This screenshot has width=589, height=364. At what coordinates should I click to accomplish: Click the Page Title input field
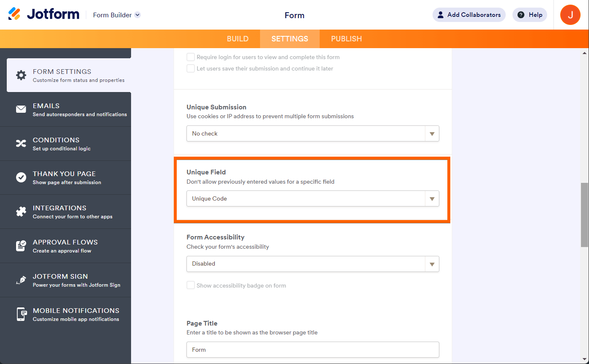[x=312, y=350]
